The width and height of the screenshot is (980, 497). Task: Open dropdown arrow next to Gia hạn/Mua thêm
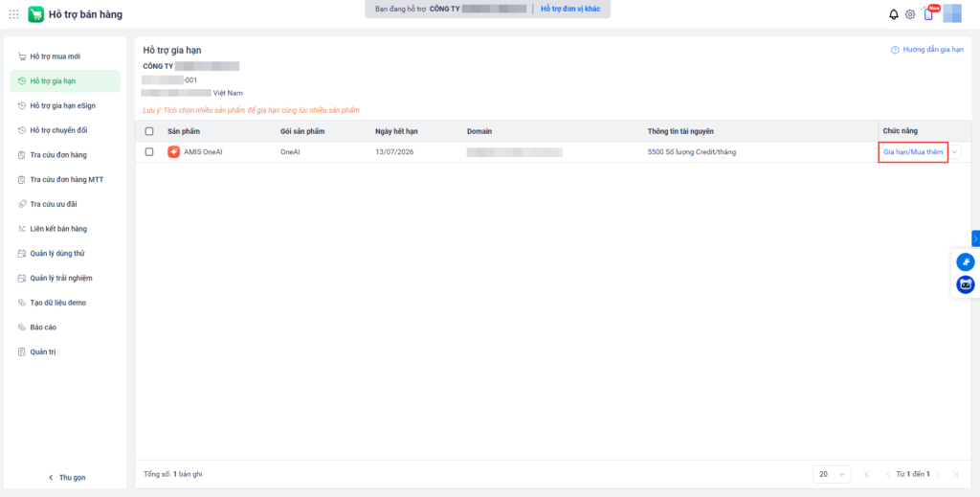click(x=955, y=152)
